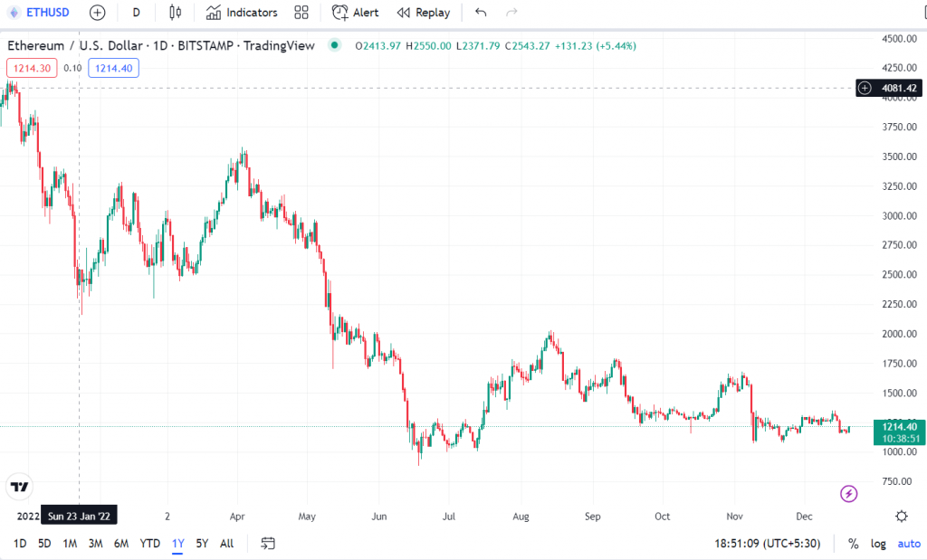Screen dimensions: 927x560
Task: Toggle percent scale mode
Action: pos(853,544)
